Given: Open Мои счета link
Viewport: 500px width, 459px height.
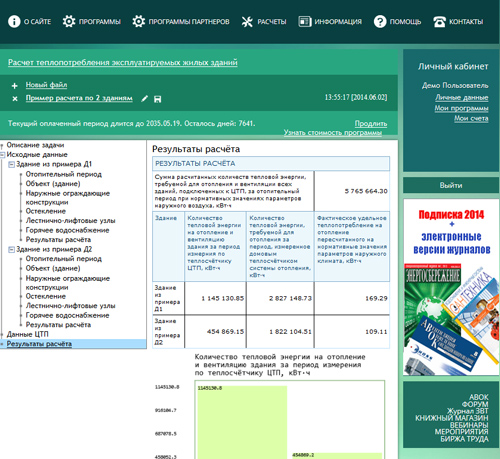Looking at the screenshot, I should tap(471, 118).
